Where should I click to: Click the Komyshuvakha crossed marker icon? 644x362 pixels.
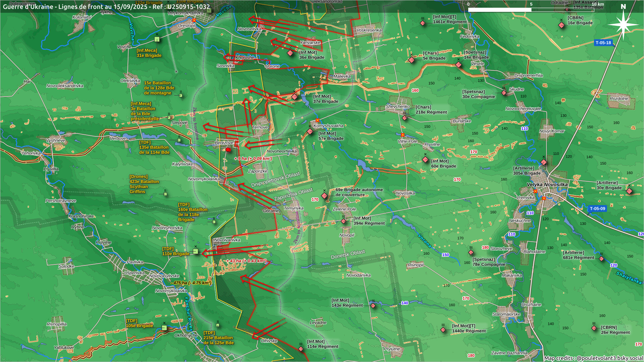coord(317,120)
